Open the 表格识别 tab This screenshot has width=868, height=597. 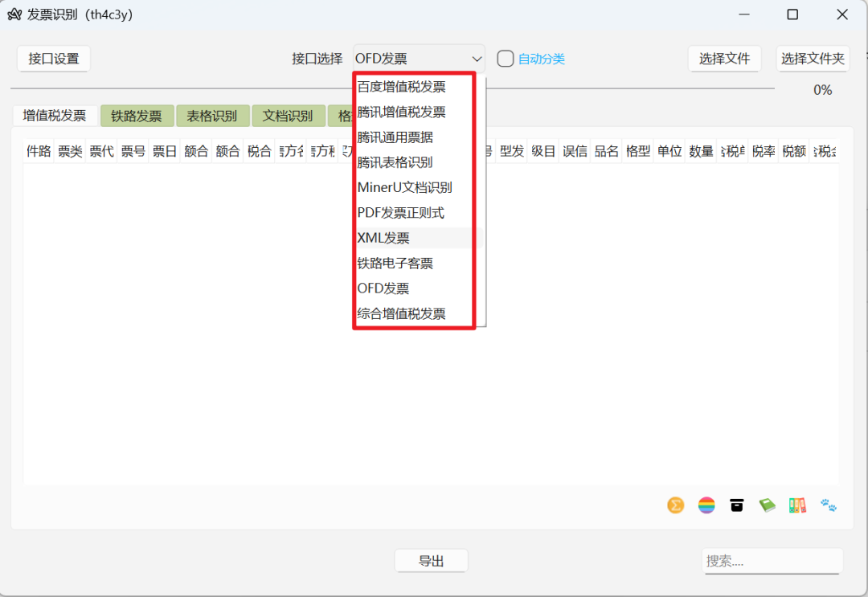212,115
